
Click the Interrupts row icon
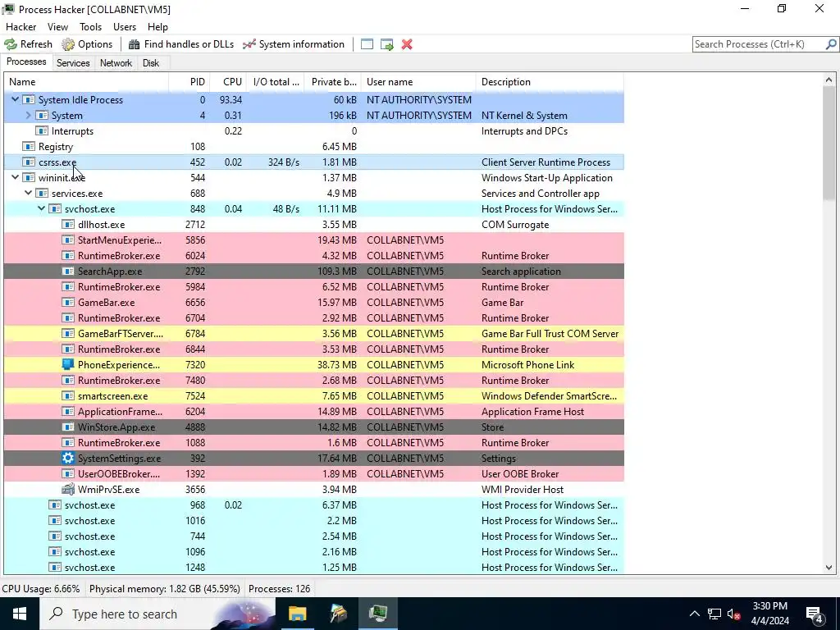(42, 130)
